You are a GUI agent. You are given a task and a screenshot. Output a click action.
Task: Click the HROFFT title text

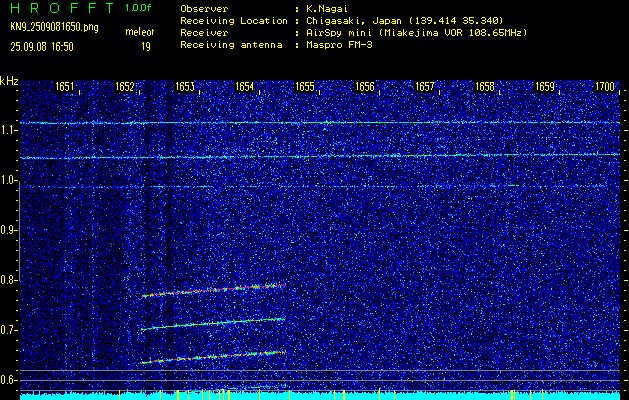pos(63,8)
